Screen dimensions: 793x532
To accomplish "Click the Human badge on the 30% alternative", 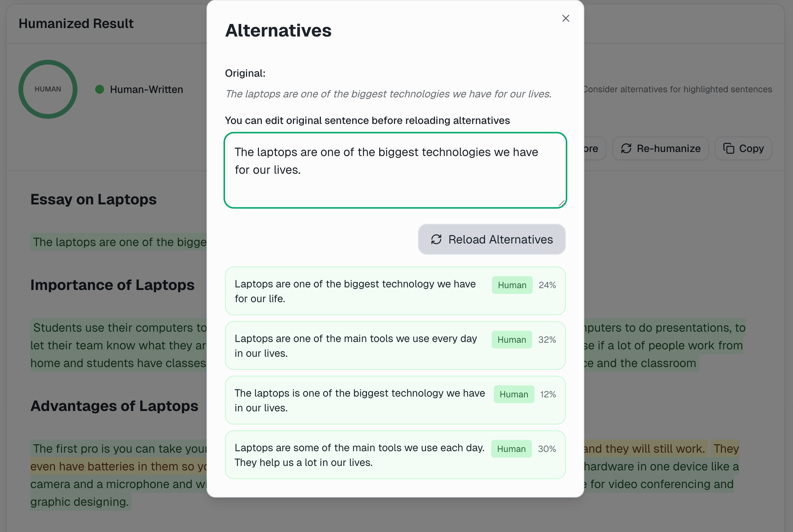I will click(x=511, y=449).
